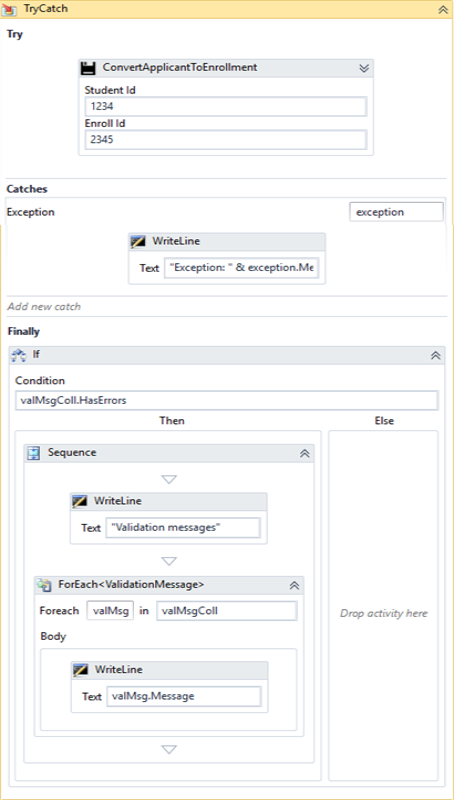Click the ConvertApplicantToEnrollment activity icon
Image resolution: width=454 pixels, height=800 pixels.
(x=89, y=68)
